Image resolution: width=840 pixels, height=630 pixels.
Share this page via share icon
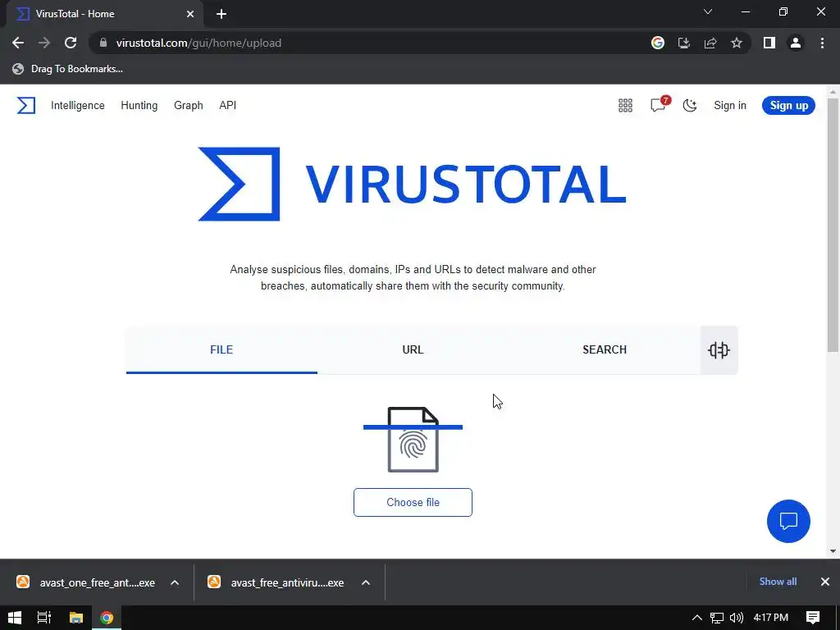coord(710,43)
